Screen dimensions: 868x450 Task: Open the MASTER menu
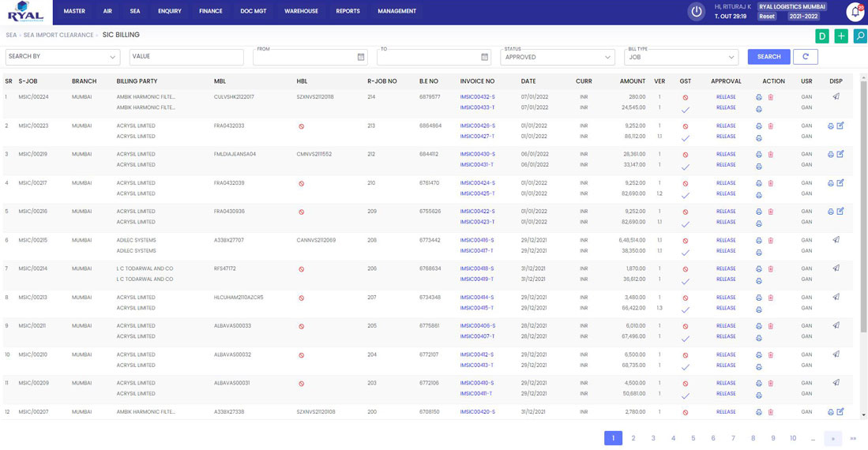[x=74, y=11]
